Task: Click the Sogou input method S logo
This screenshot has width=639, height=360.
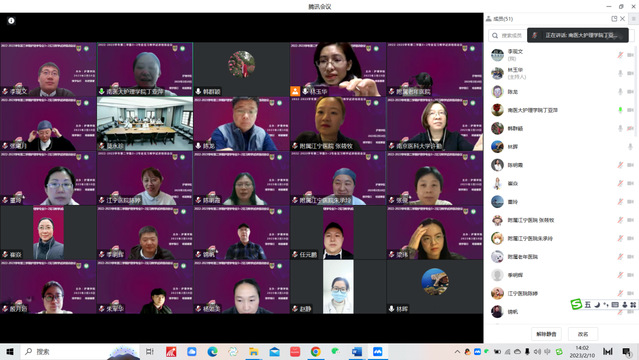Action: click(576, 304)
